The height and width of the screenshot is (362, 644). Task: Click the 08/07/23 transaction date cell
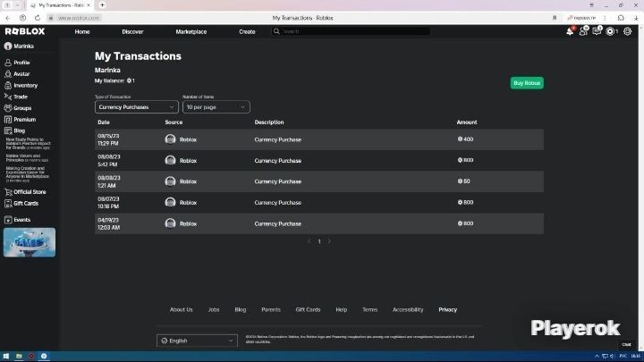tap(109, 202)
